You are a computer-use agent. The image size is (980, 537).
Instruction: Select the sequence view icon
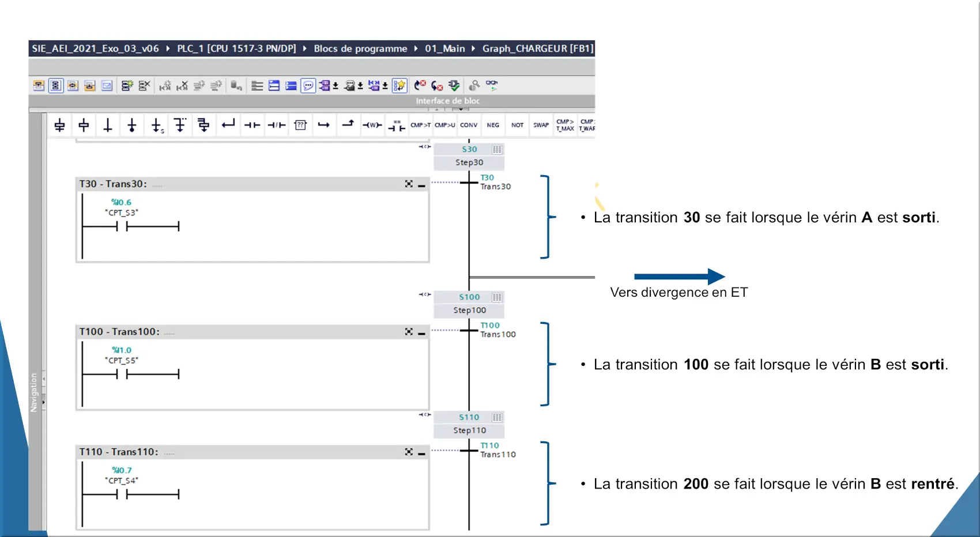click(56, 86)
